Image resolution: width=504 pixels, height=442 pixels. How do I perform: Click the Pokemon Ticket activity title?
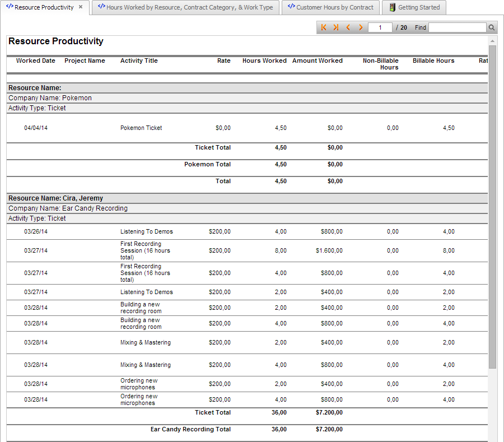pyautogui.click(x=141, y=128)
